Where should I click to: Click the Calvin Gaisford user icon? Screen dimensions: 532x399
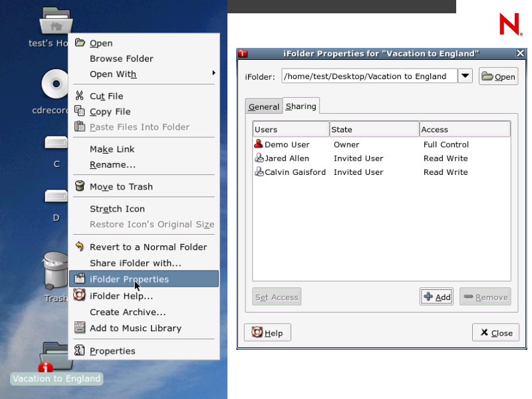(x=259, y=172)
